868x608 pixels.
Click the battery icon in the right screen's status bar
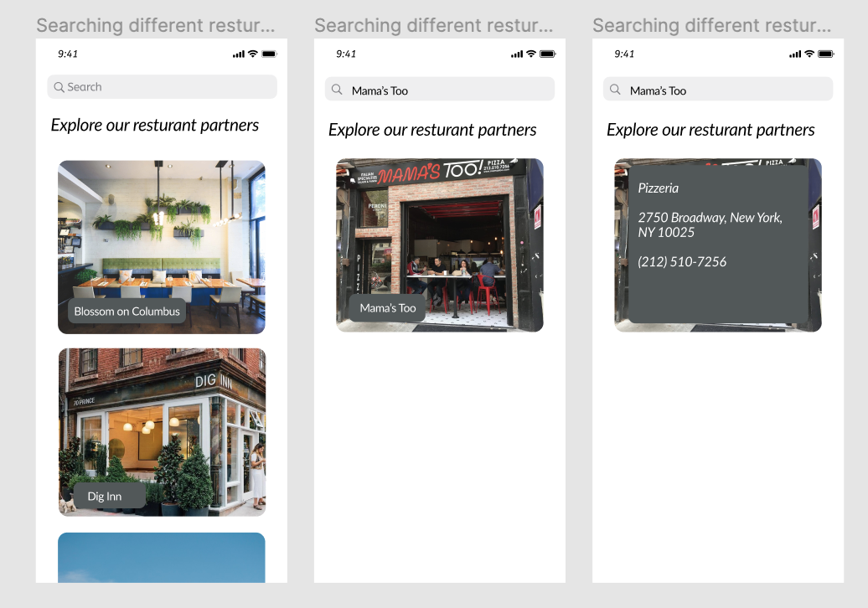coord(826,54)
